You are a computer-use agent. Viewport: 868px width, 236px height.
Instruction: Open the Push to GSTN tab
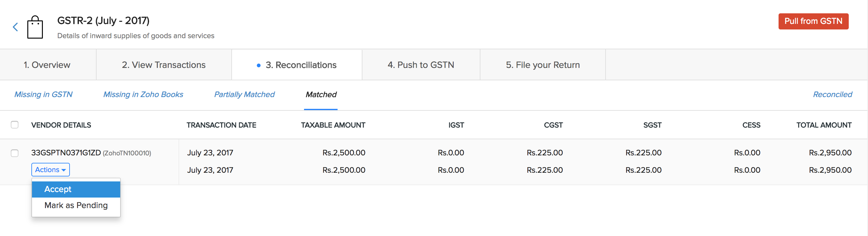click(420, 65)
